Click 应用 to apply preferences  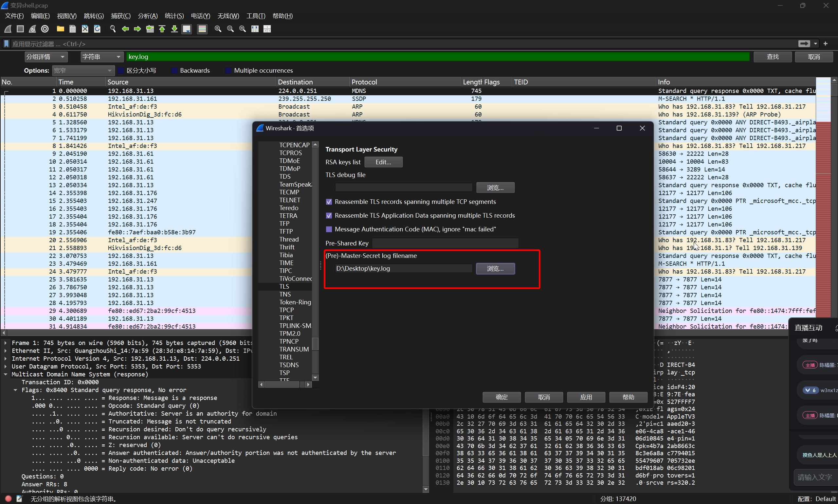tap(586, 397)
